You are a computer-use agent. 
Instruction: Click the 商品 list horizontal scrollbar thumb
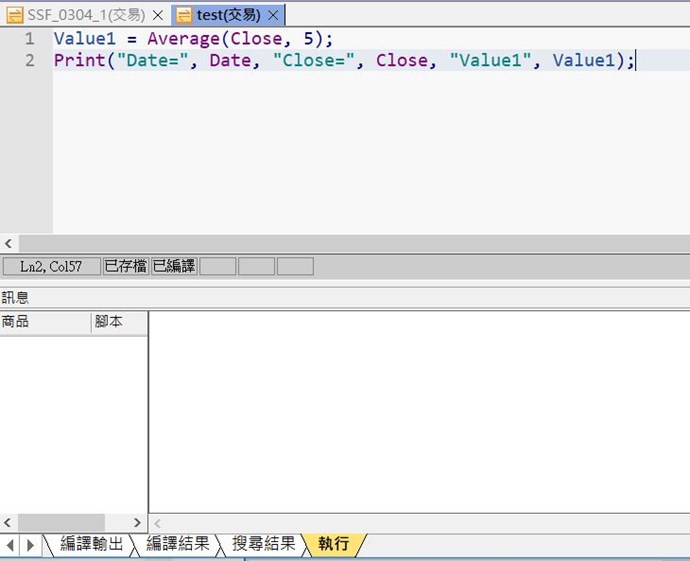click(61, 523)
